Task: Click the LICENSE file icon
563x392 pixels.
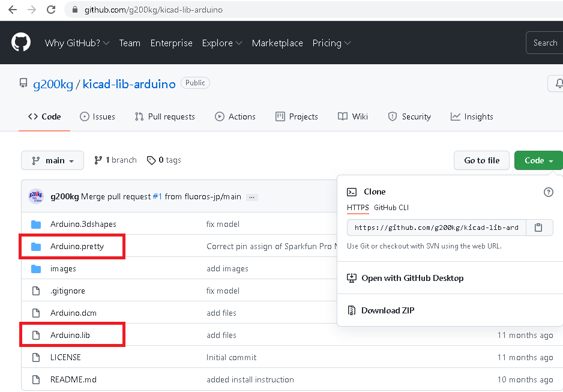Action: (x=36, y=358)
